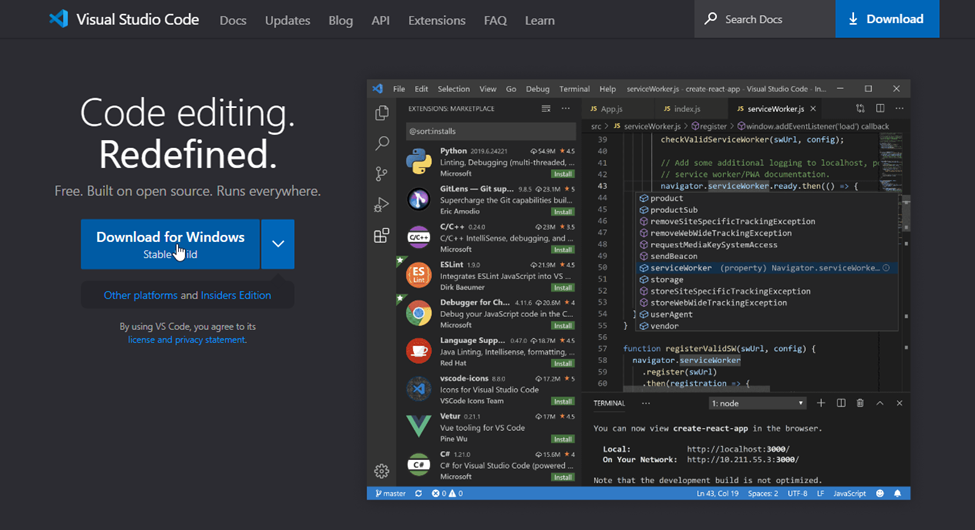Install the Vetur extension
The image size is (975, 530).
pos(563,439)
